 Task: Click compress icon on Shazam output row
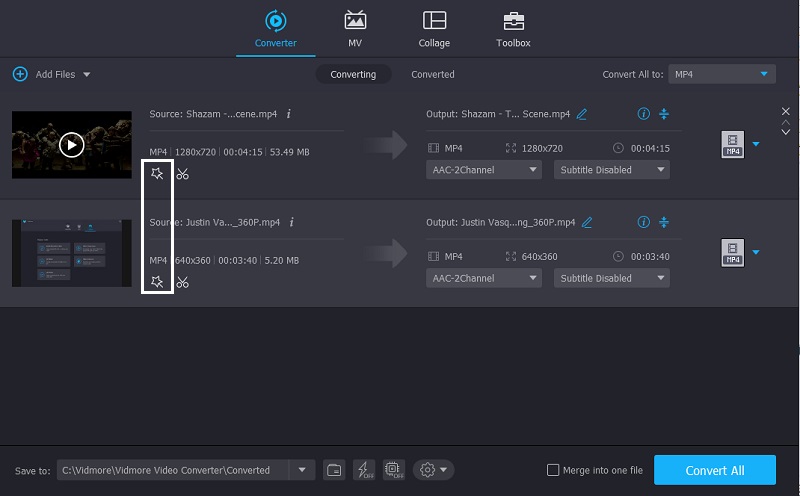tap(663, 114)
